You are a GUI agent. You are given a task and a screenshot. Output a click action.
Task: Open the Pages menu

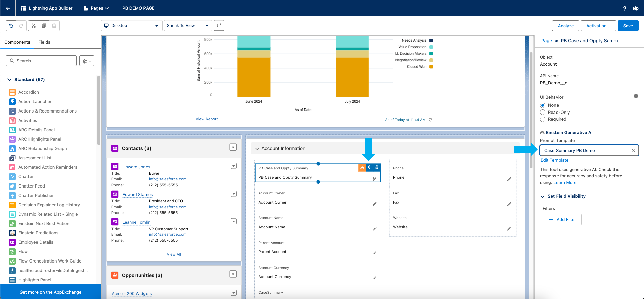click(97, 8)
